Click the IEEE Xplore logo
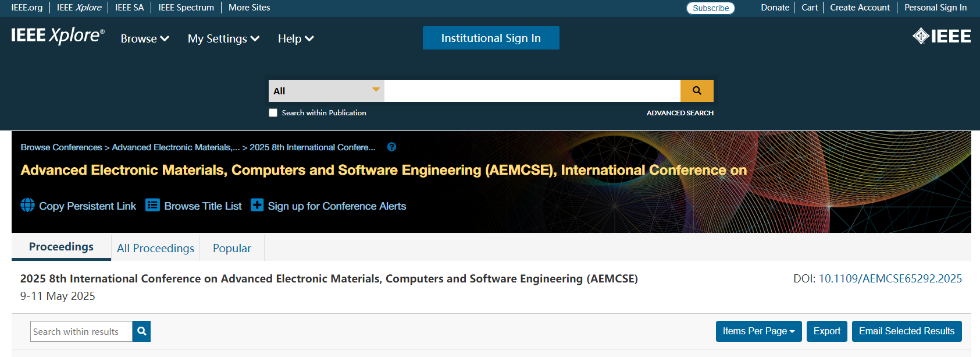 58,36
